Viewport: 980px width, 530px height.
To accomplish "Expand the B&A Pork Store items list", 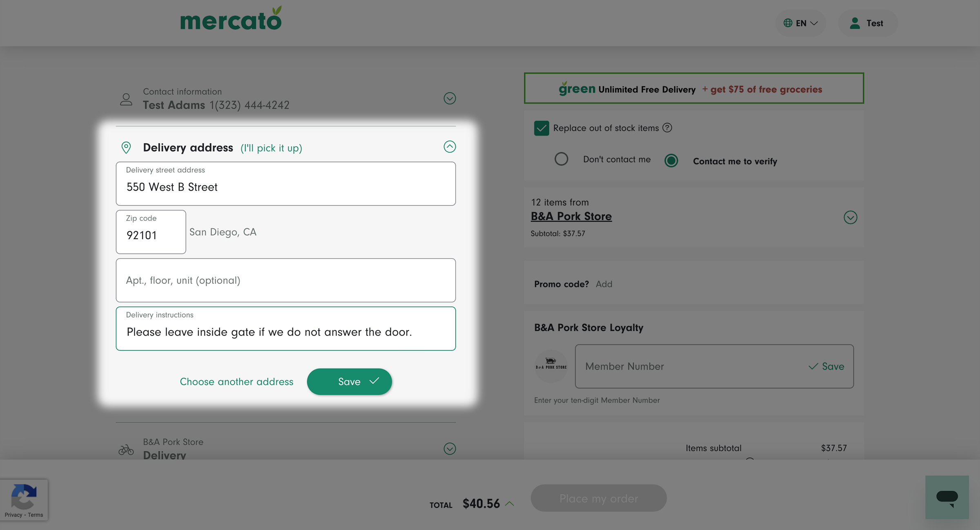I will (850, 217).
